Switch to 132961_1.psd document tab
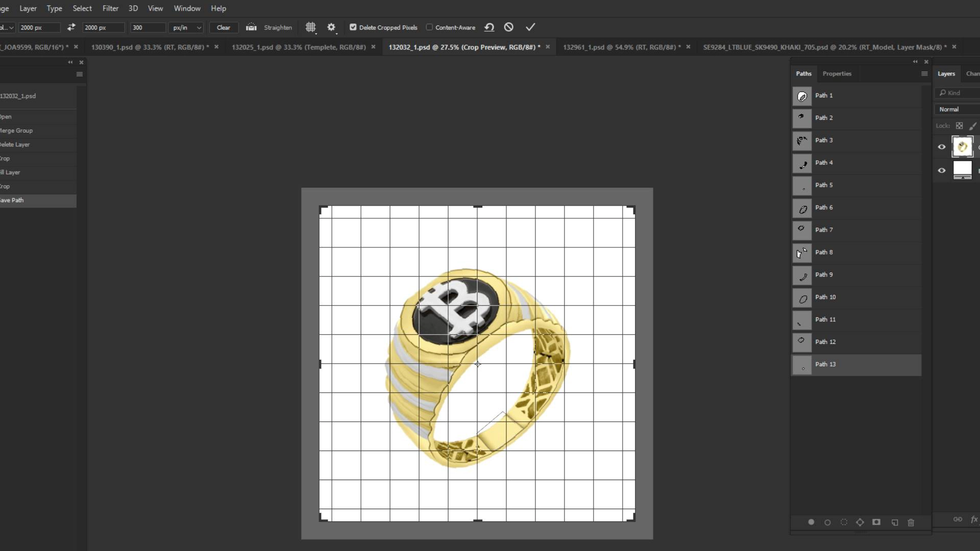The image size is (980, 551). point(622,47)
